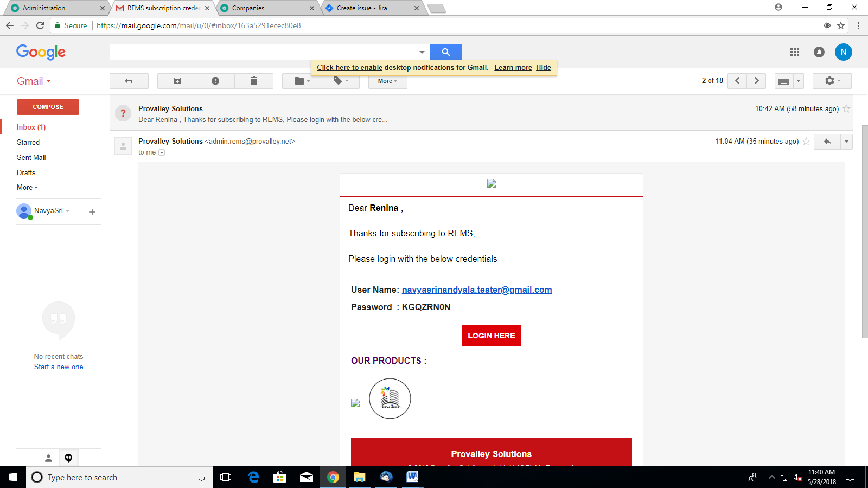Expand the Labels tag dropdown
Viewport: 868px width, 488px height.
pos(341,81)
